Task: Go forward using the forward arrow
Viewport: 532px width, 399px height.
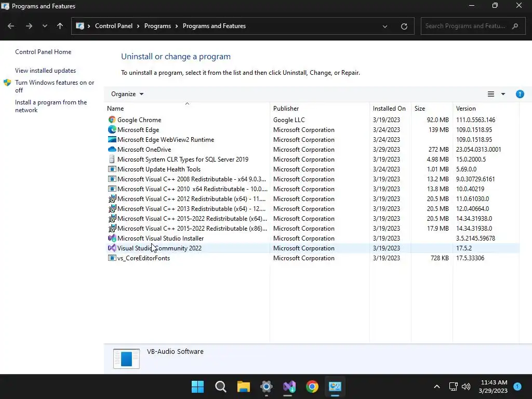Action: click(x=29, y=26)
